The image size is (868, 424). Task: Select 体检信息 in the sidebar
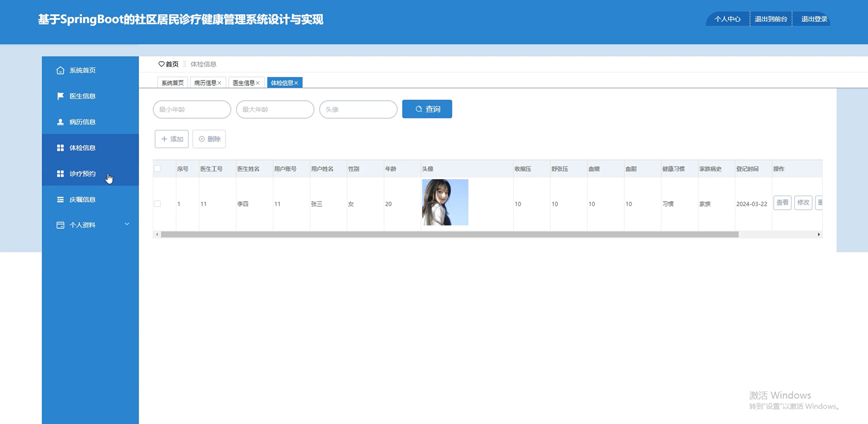90,148
